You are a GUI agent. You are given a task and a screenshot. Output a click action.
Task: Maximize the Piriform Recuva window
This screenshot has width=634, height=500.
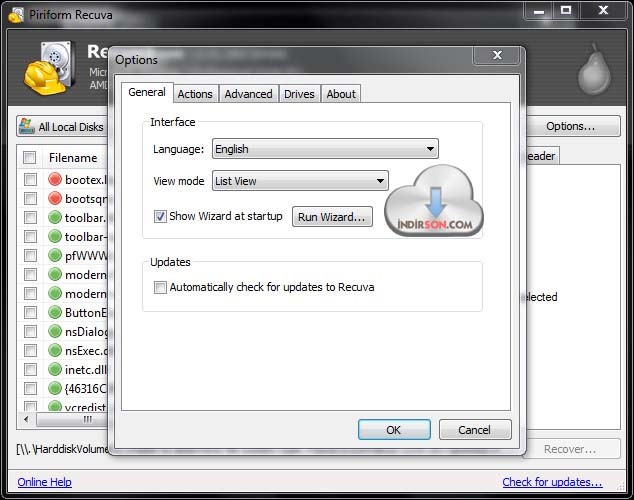pyautogui.click(x=566, y=10)
